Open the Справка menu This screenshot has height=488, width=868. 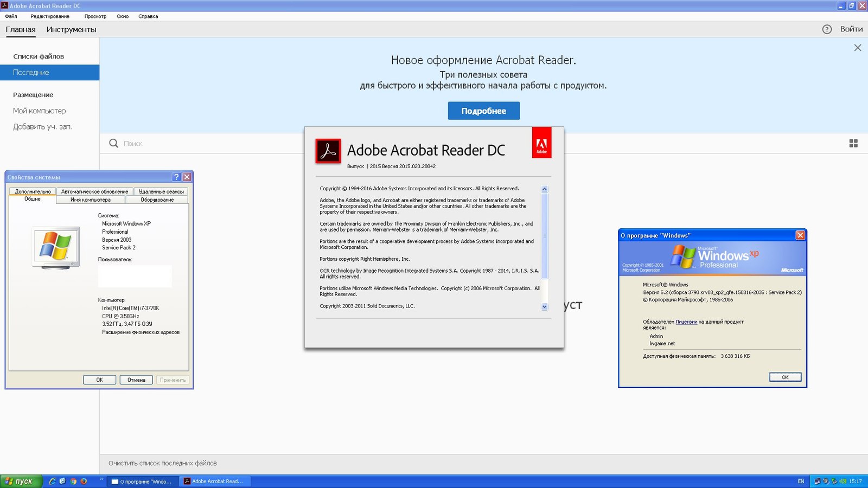[x=148, y=16]
